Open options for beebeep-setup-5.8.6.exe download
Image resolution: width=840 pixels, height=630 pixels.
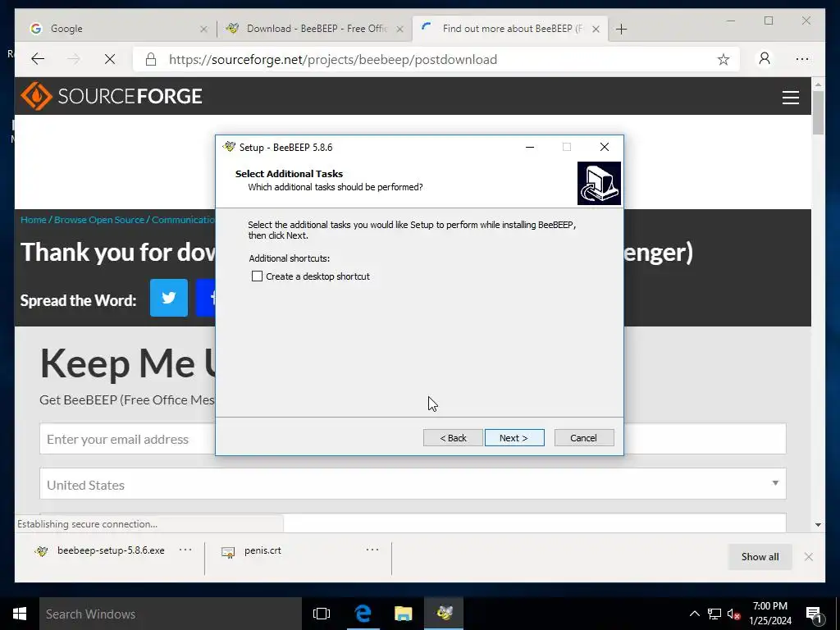pos(185,550)
